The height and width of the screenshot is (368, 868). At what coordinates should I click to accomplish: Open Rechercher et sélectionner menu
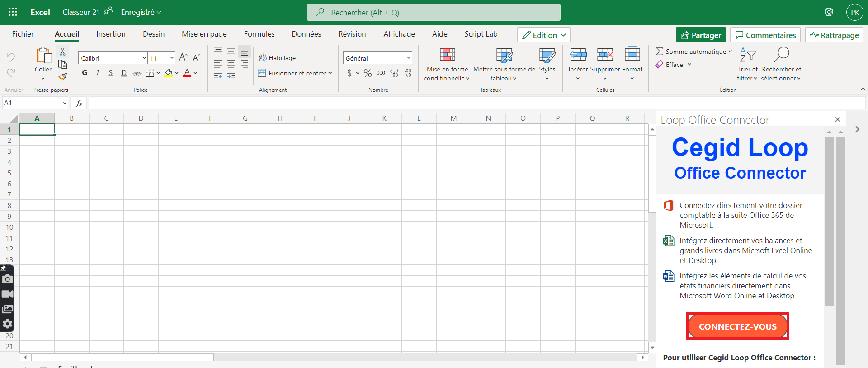tap(781, 65)
